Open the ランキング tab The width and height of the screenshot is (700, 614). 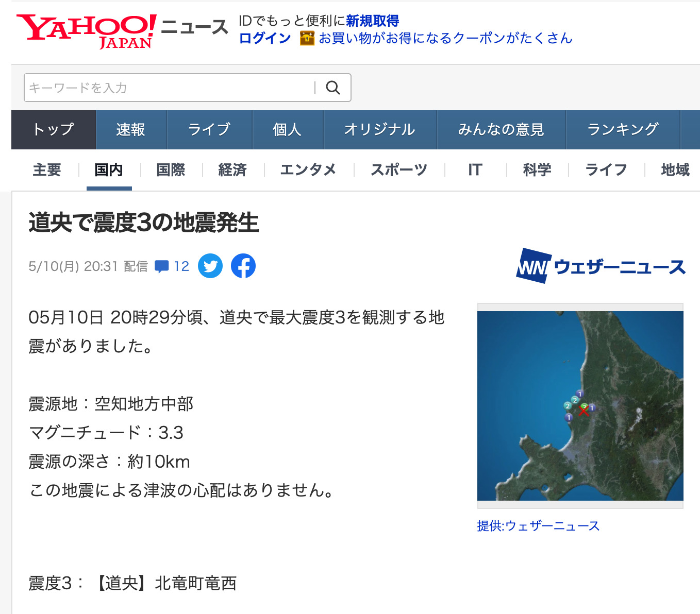[622, 130]
